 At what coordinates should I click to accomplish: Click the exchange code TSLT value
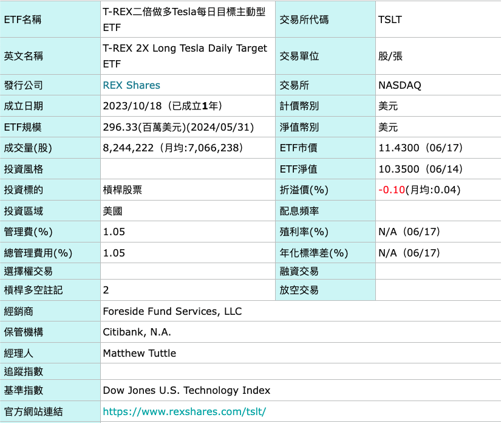[388, 19]
